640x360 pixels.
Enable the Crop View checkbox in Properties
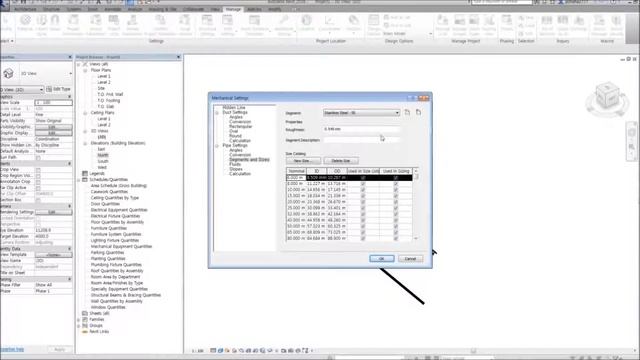pos(38,169)
